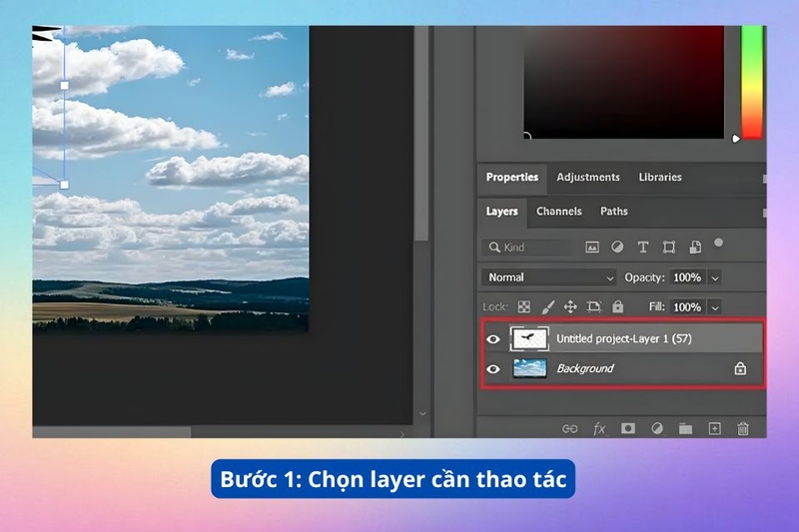Switch to the Properties tab
This screenshot has width=799, height=532.
(512, 177)
